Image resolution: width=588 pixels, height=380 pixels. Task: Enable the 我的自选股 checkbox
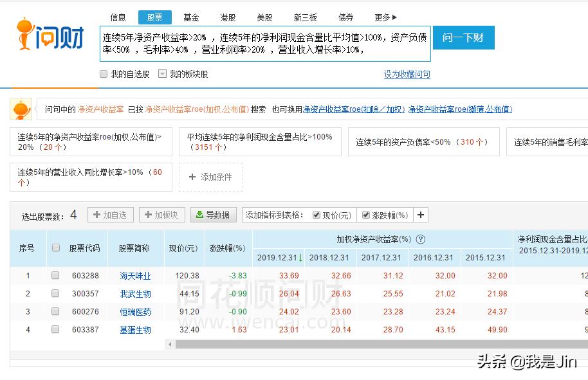(104, 74)
